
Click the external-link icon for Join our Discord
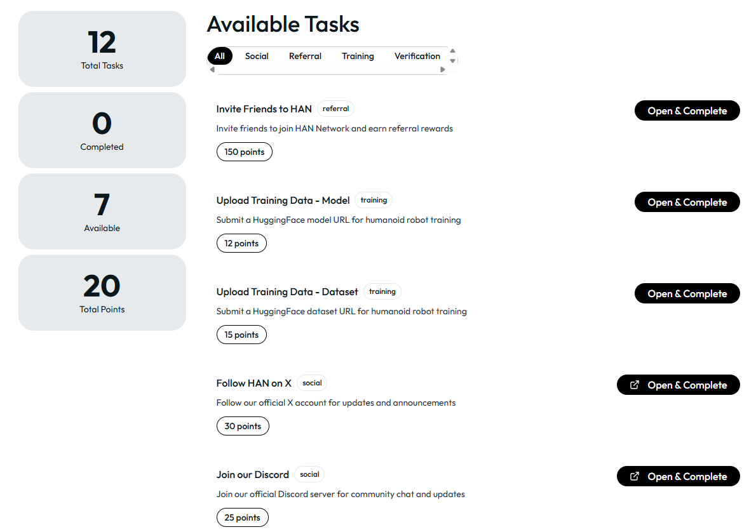click(634, 476)
